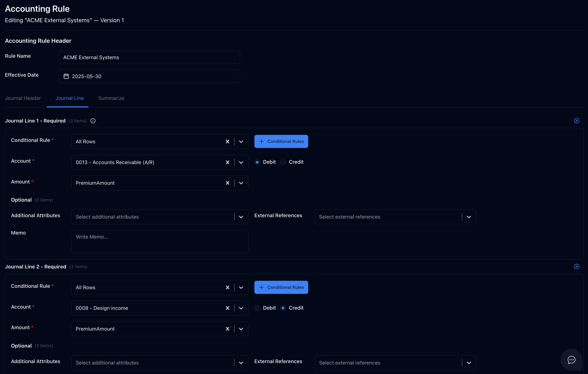Switch to the Summarize tab
Viewport: 588px width, 374px height.
[x=111, y=98]
